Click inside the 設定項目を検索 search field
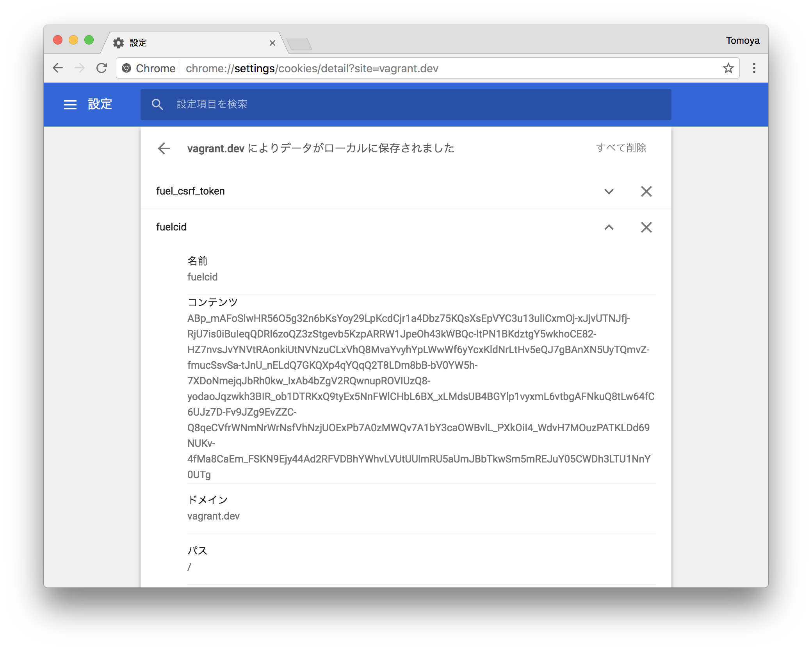 coord(273,104)
